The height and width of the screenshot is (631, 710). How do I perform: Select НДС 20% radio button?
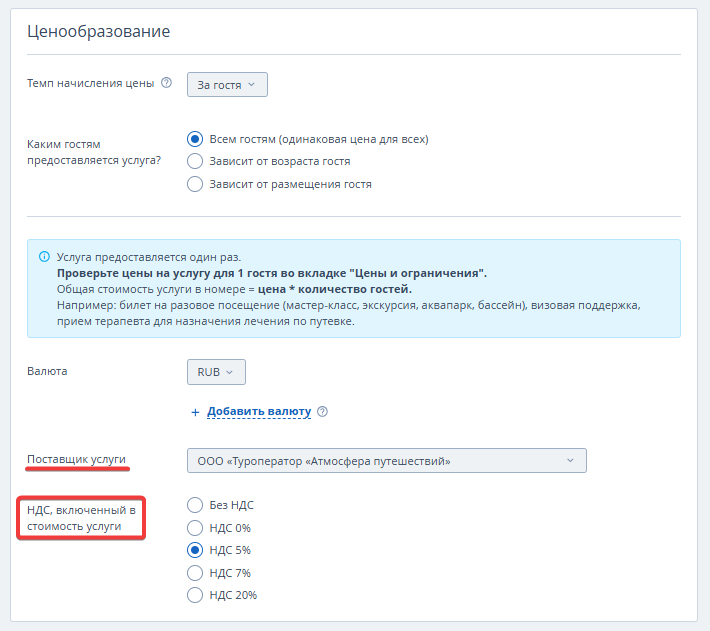[195, 595]
